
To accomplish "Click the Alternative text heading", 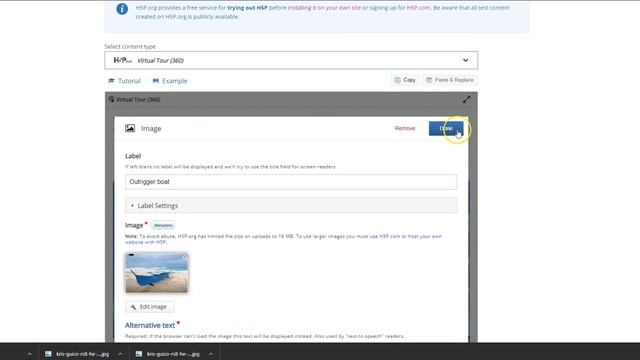I will (x=150, y=325).
